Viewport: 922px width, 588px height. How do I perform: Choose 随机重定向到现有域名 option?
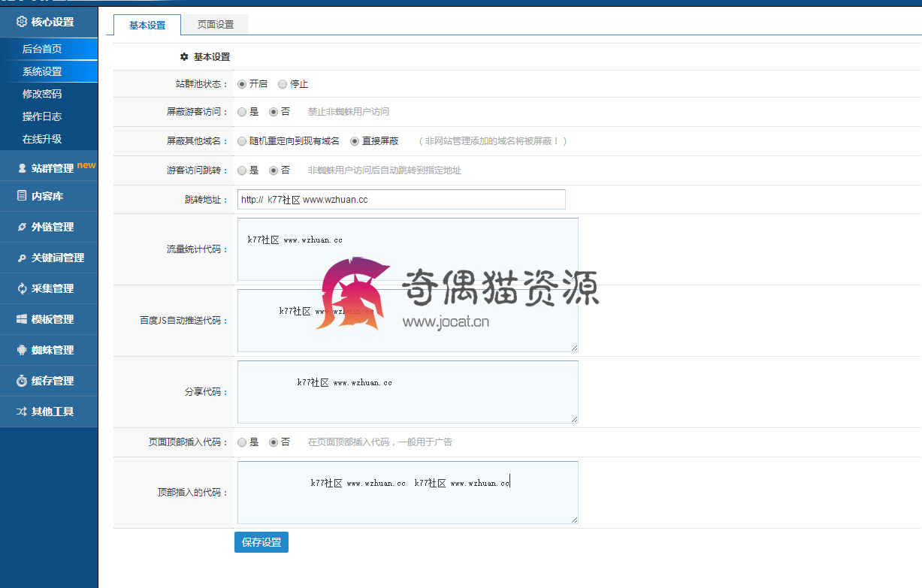coord(242,141)
